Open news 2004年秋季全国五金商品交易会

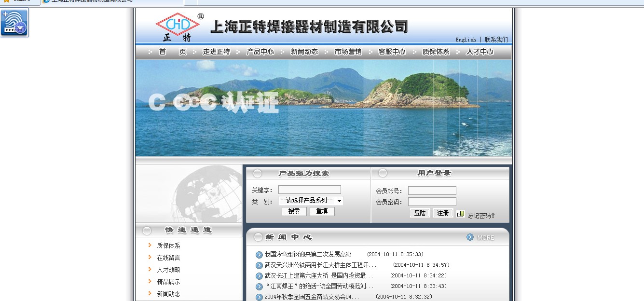tap(312, 297)
